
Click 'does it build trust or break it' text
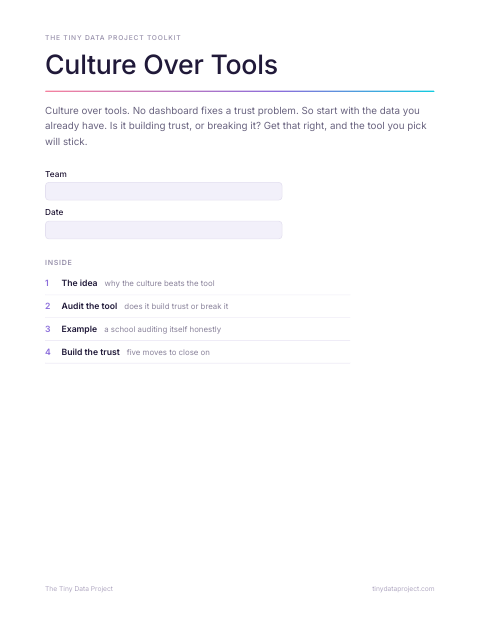click(176, 307)
